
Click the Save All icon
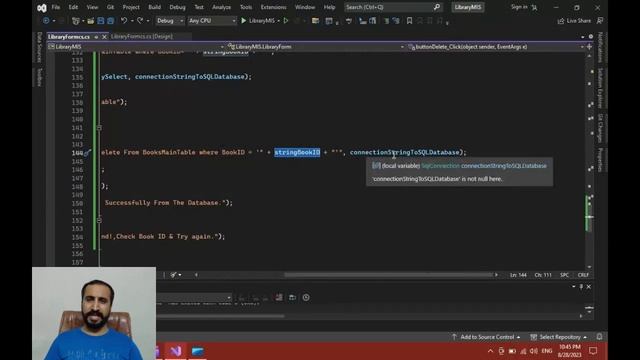click(x=110, y=20)
